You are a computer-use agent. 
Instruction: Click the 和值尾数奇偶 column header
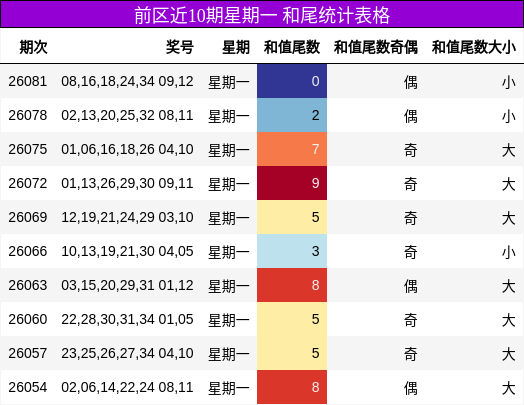(376, 47)
